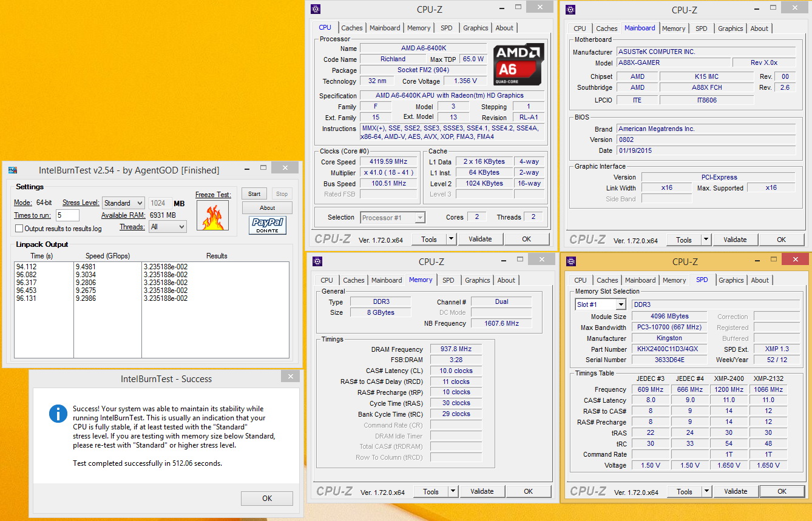The image size is (812, 521).
Task: Click Multiplier value x 41.0 ( 18 - 41 )
Action: (x=388, y=173)
